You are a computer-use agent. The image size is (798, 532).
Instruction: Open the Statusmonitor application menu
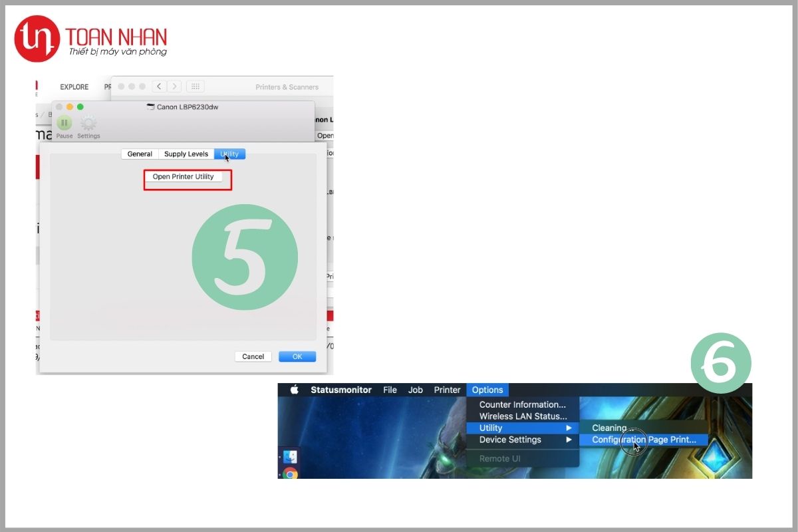(341, 390)
